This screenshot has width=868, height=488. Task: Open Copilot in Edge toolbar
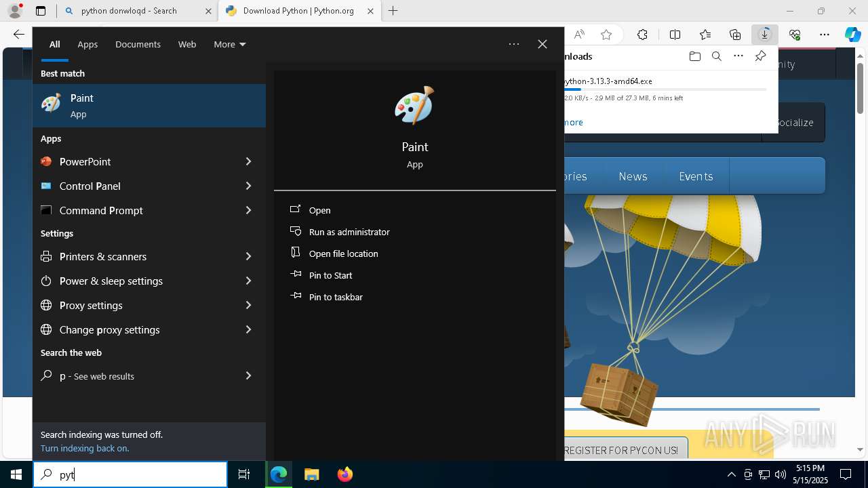click(852, 35)
